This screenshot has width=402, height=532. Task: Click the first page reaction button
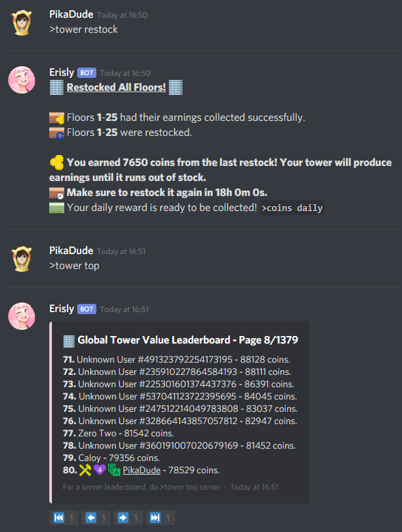64,518
